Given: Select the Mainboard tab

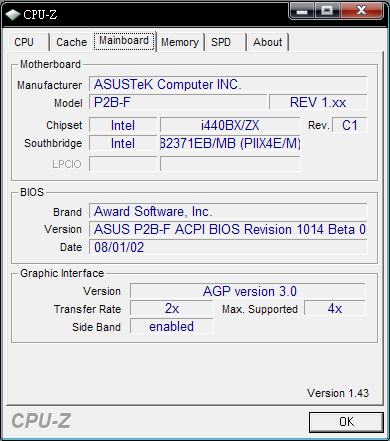Looking at the screenshot, I should pyautogui.click(x=124, y=41).
